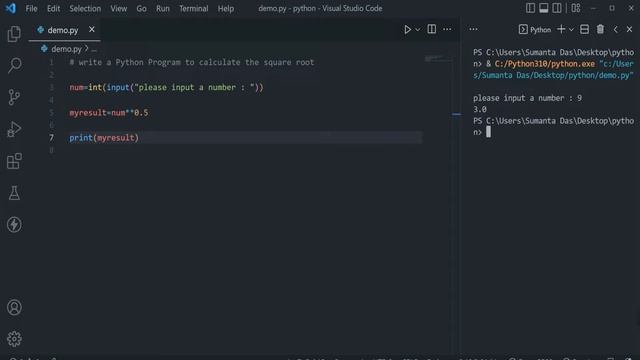Click the VS Code logo icon

(10, 8)
